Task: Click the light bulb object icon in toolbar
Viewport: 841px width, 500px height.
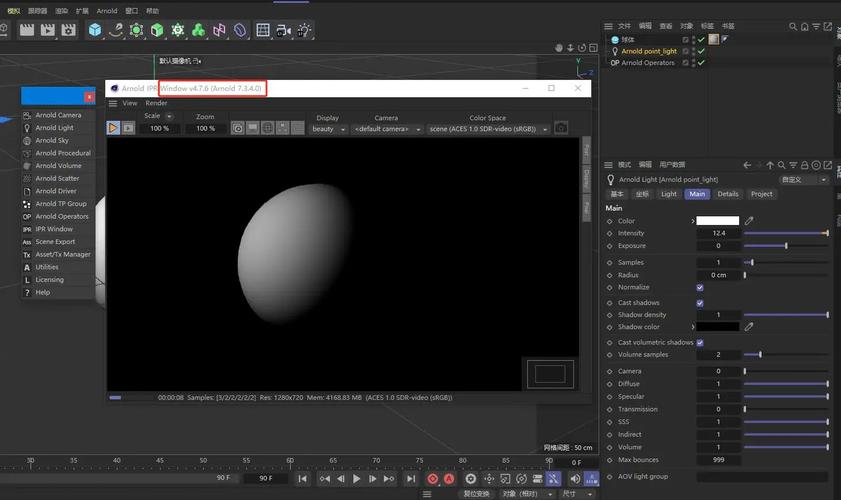Action: [304, 30]
